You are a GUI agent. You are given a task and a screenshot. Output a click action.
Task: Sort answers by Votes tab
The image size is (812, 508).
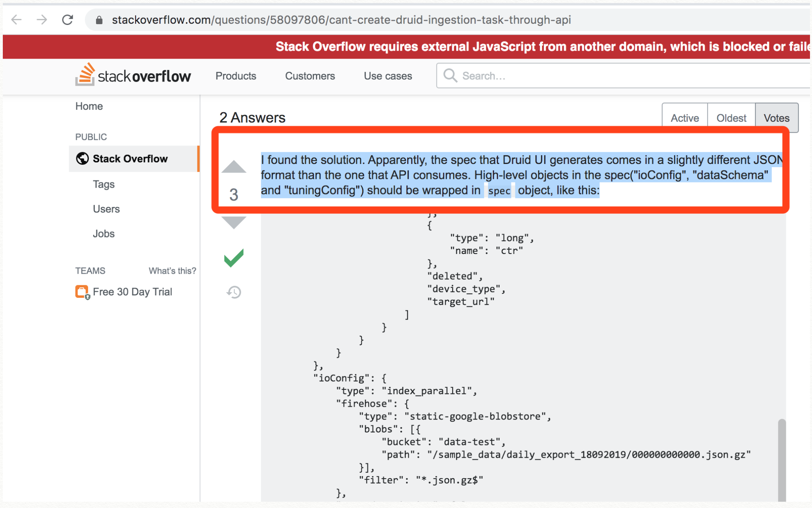(776, 118)
